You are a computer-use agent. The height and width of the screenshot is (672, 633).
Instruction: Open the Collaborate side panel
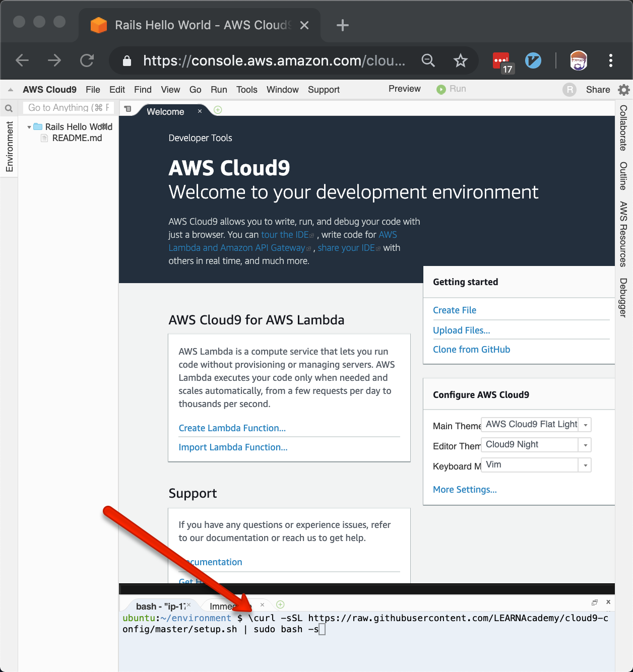[623, 128]
